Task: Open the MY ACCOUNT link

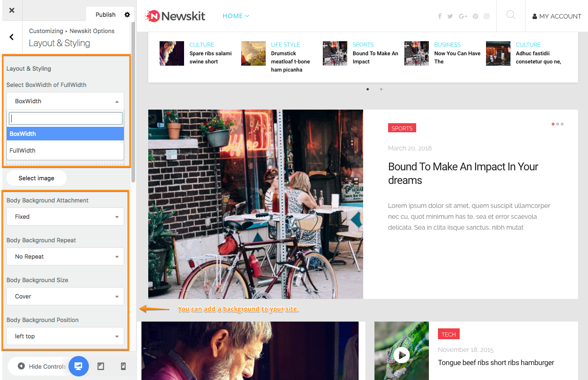Action: click(x=557, y=16)
